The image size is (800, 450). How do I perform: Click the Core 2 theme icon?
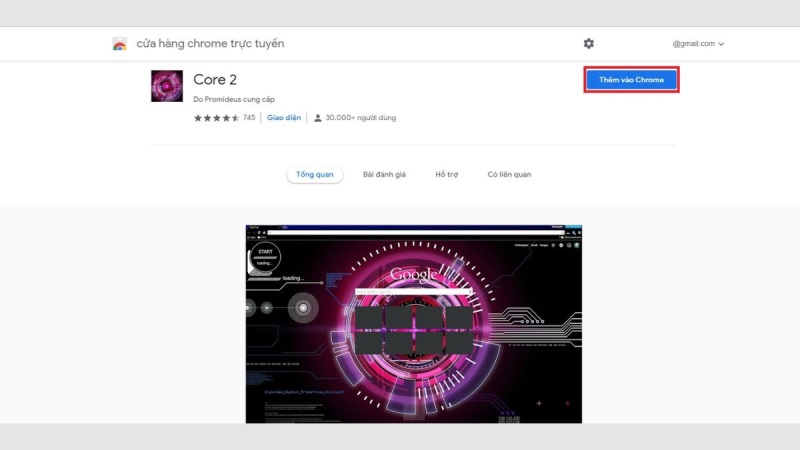(167, 86)
